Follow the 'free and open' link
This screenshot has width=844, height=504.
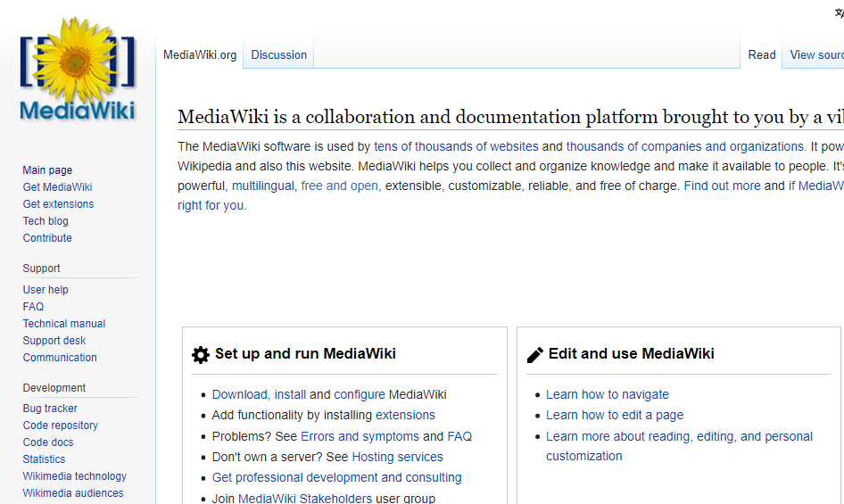340,186
